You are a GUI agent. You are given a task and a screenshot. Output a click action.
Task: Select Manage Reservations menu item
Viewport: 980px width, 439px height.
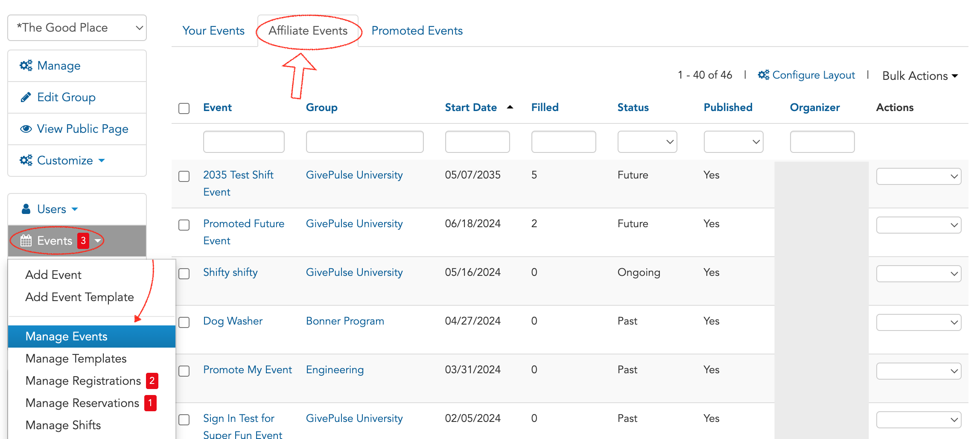tap(82, 403)
